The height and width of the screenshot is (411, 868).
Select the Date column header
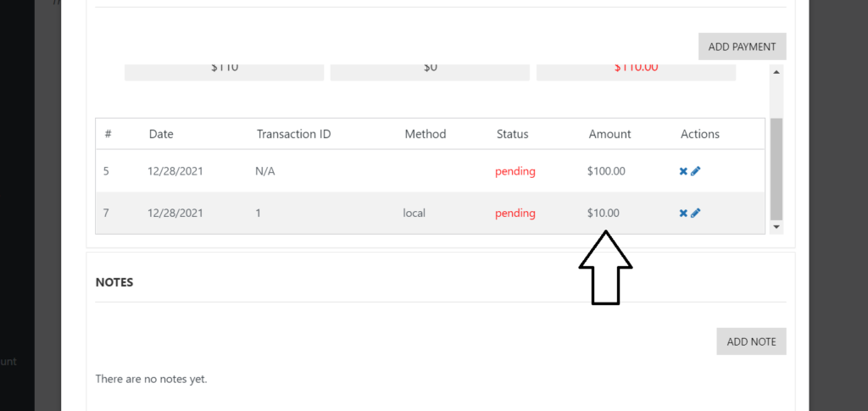161,134
